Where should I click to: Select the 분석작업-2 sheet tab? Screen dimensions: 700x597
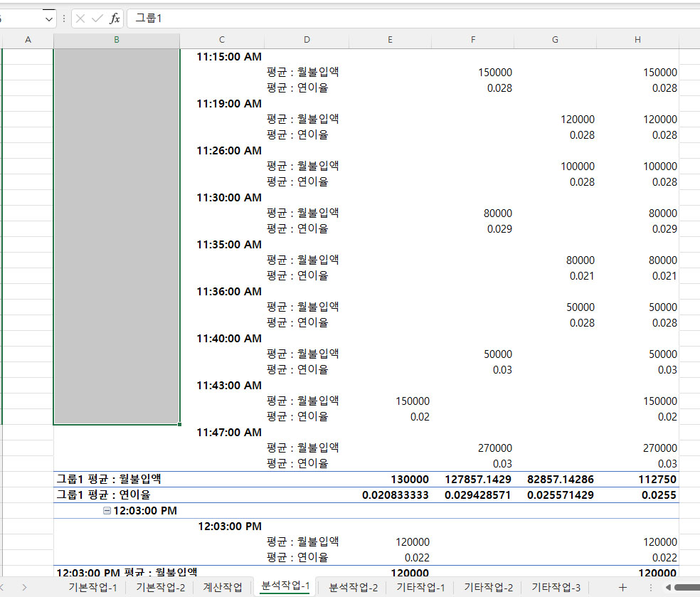[353, 587]
